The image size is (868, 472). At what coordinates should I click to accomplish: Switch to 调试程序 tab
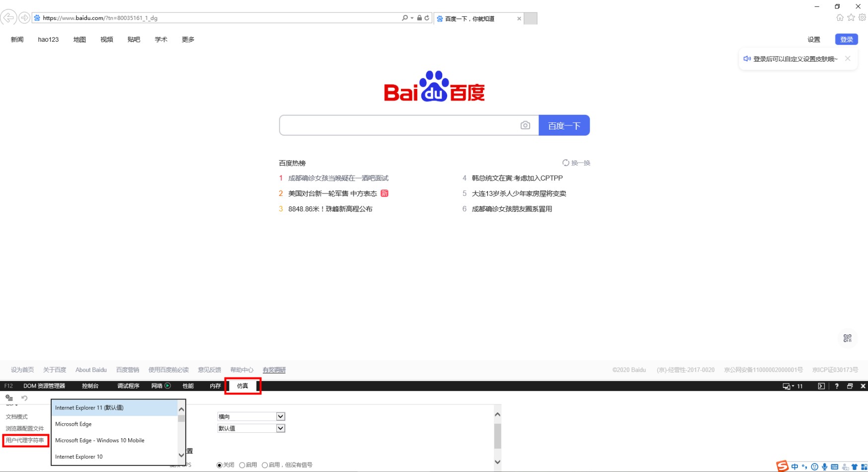click(x=128, y=386)
